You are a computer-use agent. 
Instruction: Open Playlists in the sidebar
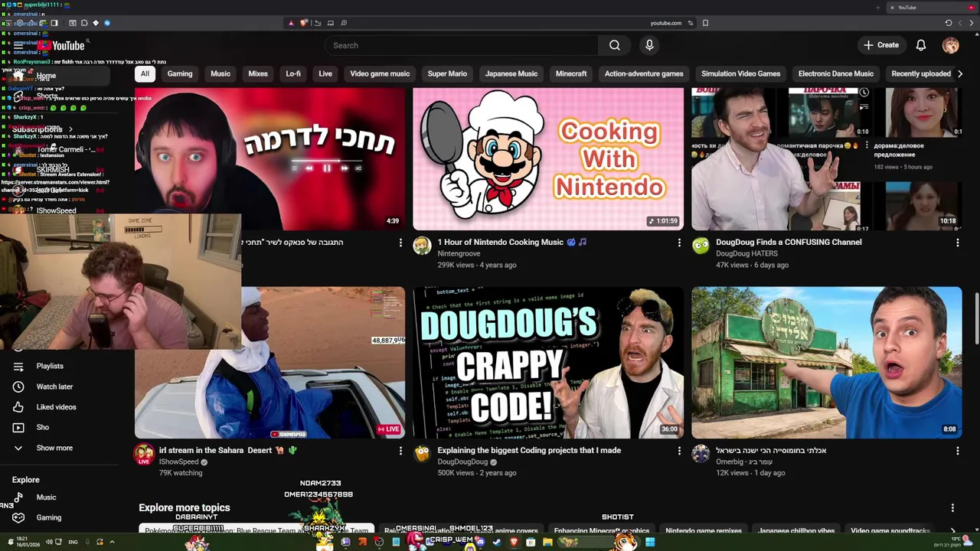(x=50, y=366)
